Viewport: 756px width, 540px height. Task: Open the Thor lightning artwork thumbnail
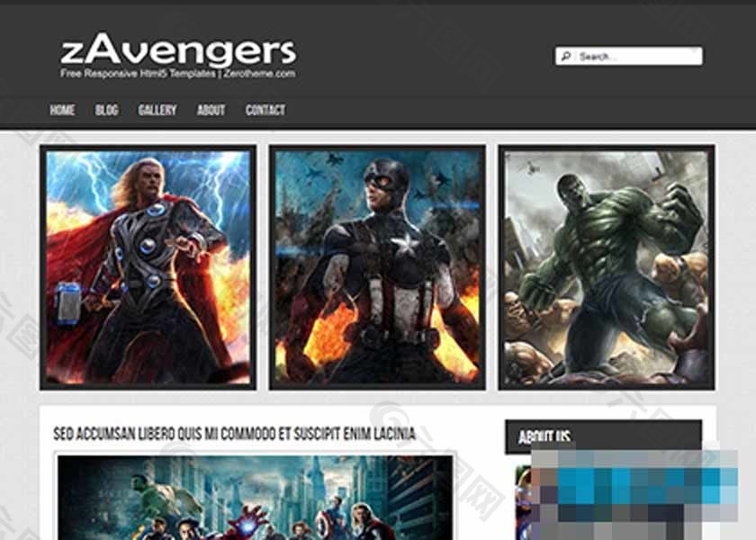click(148, 267)
